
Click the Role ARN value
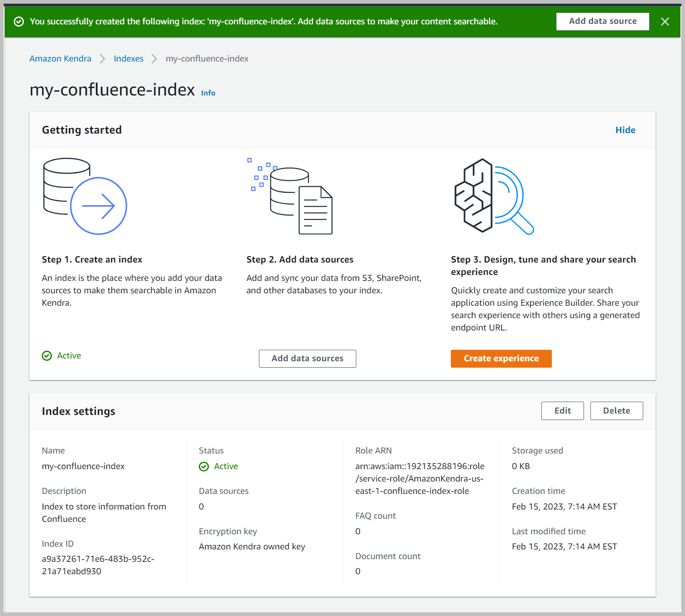[420, 479]
